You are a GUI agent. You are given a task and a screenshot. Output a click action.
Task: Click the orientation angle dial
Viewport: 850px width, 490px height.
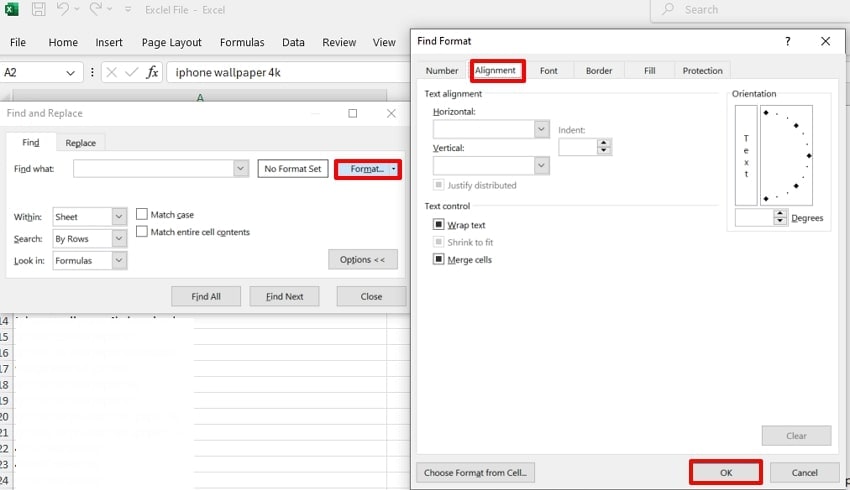(786, 156)
